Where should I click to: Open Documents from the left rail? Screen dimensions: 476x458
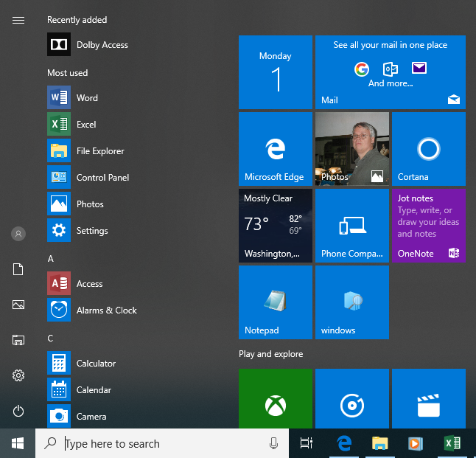[18, 269]
